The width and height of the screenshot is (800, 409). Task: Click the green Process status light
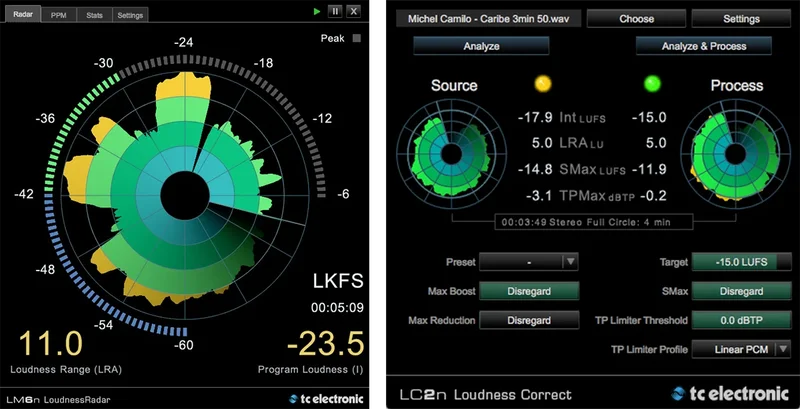(652, 84)
